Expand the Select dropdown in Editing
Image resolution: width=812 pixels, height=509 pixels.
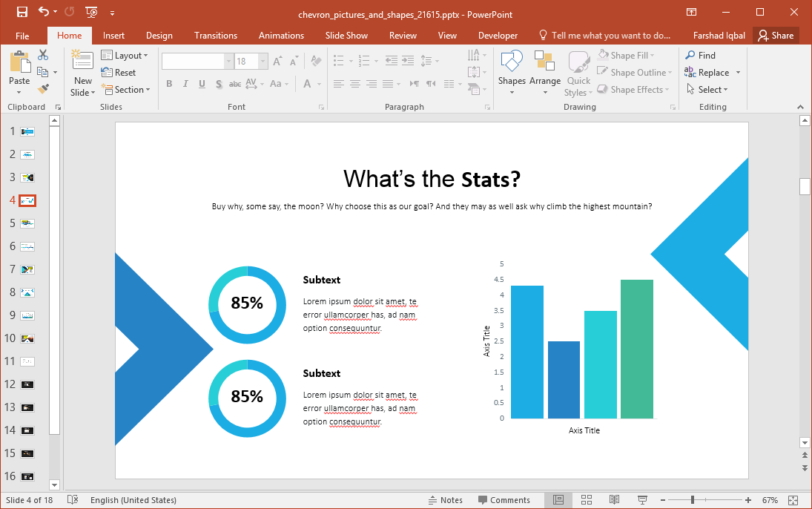coord(713,90)
